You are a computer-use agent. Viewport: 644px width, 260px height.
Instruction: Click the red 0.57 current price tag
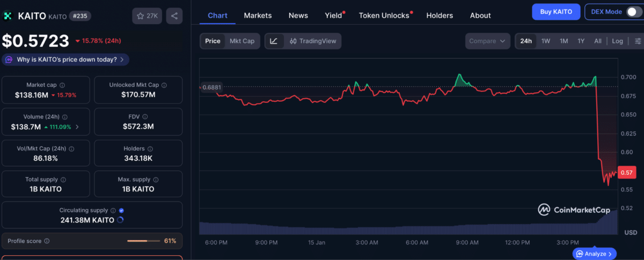pos(627,172)
